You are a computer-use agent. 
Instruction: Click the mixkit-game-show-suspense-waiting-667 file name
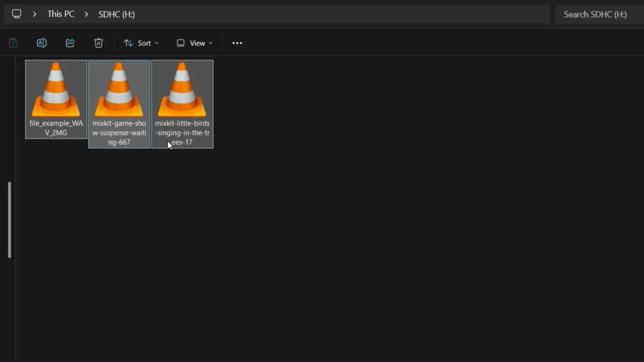tap(119, 133)
